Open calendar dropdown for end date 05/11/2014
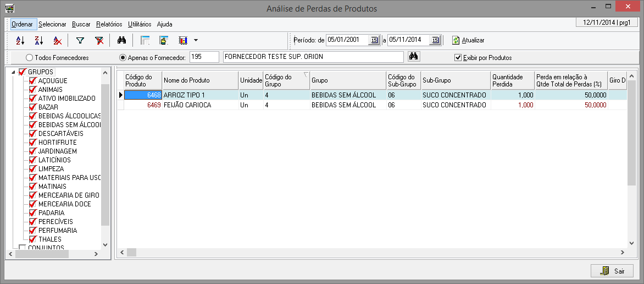The width and height of the screenshot is (644, 284). tap(435, 40)
